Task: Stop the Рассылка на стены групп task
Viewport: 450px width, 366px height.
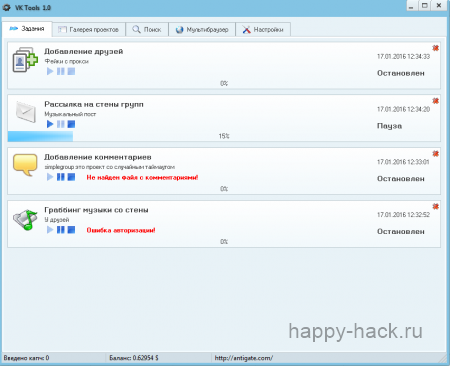Action: [x=71, y=124]
